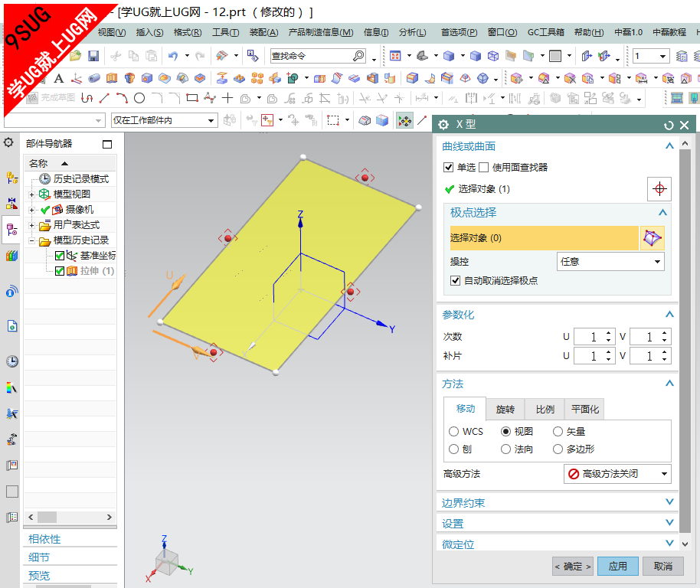
Task: Toggle the 单选 checkbox
Action: coord(448,168)
